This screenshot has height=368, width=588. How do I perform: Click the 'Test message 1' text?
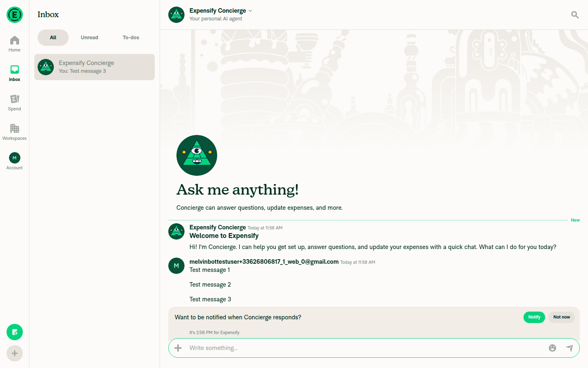[x=210, y=270]
